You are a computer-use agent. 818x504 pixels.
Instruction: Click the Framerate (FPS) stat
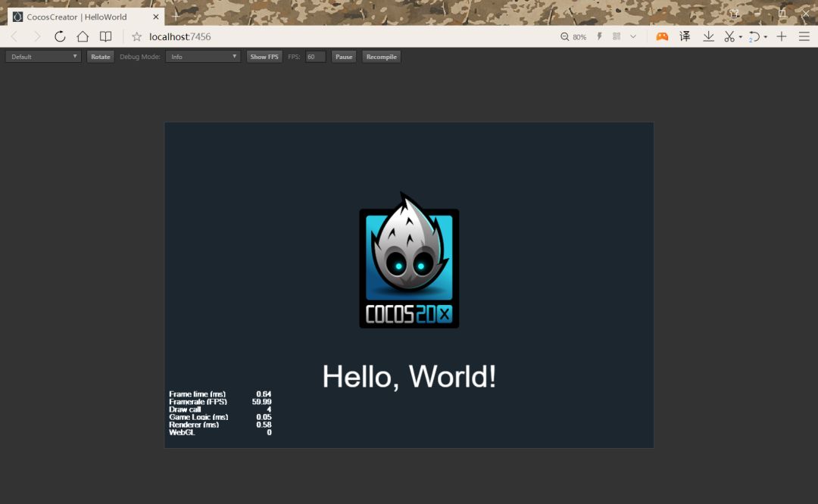point(220,402)
